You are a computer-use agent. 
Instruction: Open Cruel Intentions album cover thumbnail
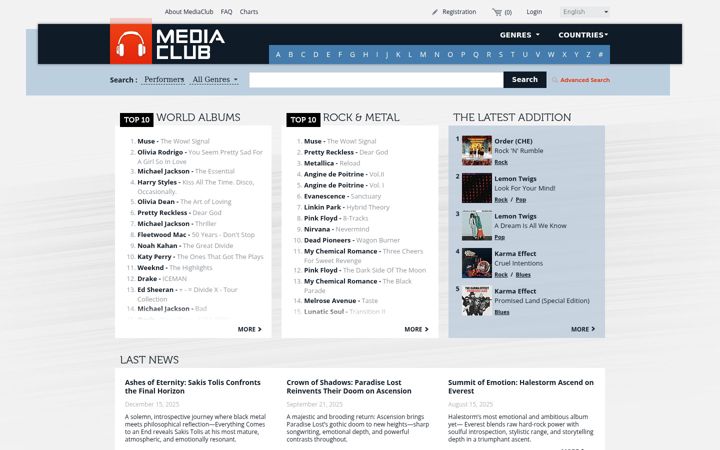tap(477, 263)
